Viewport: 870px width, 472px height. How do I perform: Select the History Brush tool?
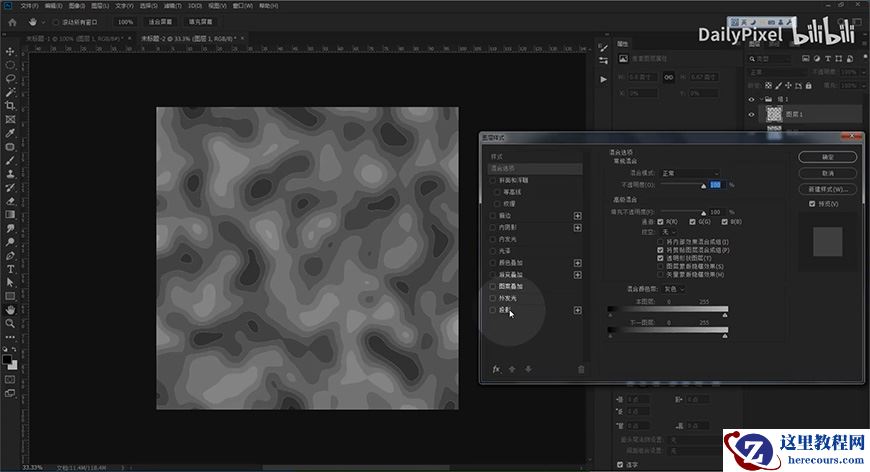[10, 187]
